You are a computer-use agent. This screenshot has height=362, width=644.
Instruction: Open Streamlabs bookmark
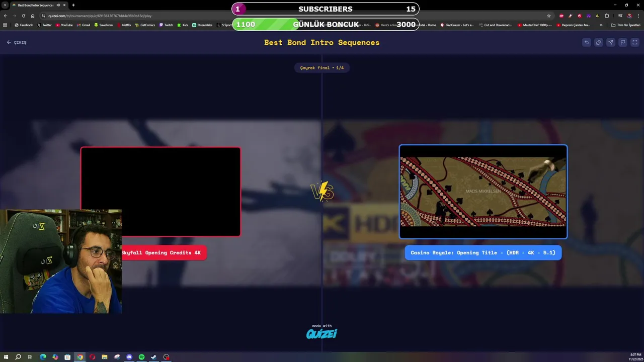point(202,25)
